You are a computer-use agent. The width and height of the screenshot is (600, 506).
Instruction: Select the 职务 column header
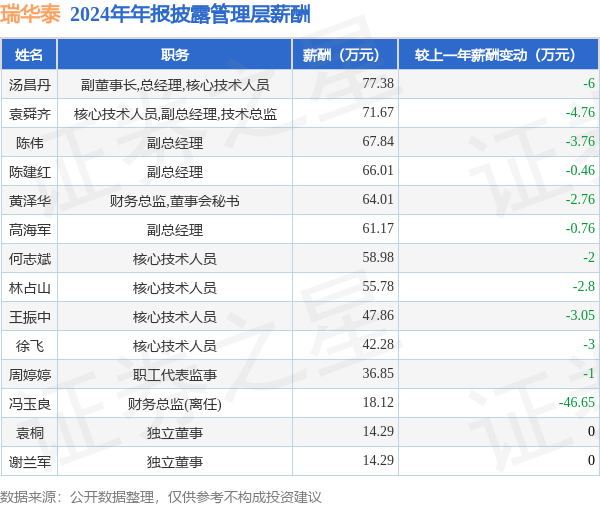[175, 55]
